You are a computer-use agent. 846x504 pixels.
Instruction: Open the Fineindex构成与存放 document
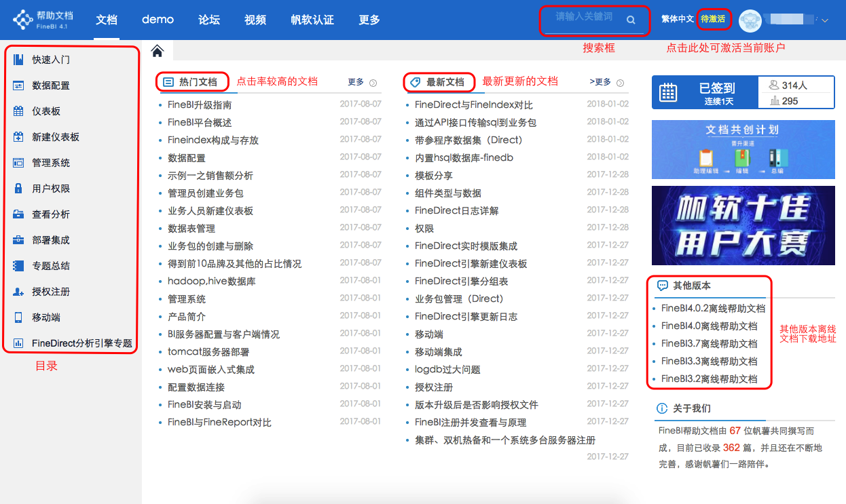tap(213, 140)
